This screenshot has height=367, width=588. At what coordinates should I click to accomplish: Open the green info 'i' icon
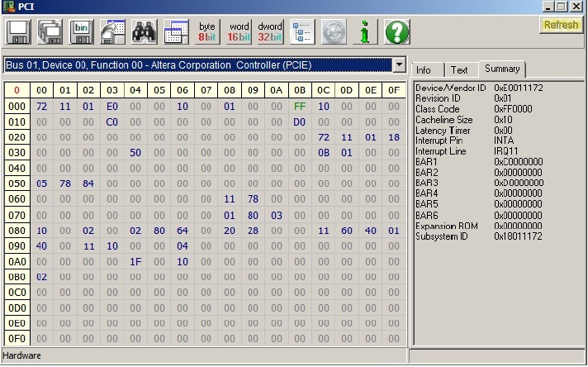[x=364, y=31]
